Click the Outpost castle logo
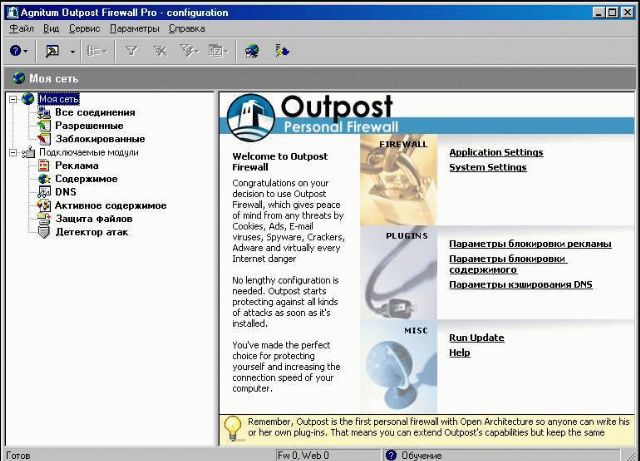Image resolution: width=640 pixels, height=461 pixels. pos(251,118)
